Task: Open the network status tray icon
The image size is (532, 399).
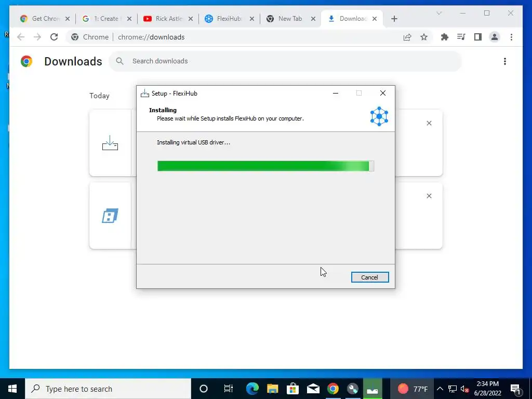Action: click(x=453, y=389)
